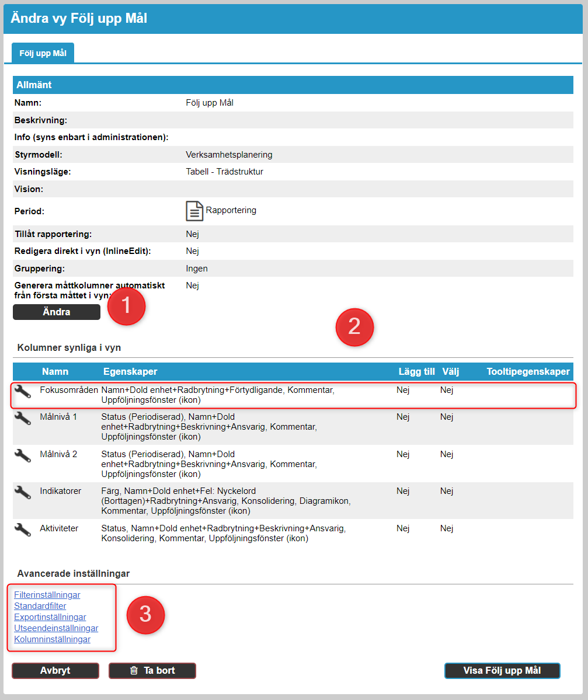Click Egenskaper text of Indikatorer row
Screen dimensions: 588x700
[226, 501]
